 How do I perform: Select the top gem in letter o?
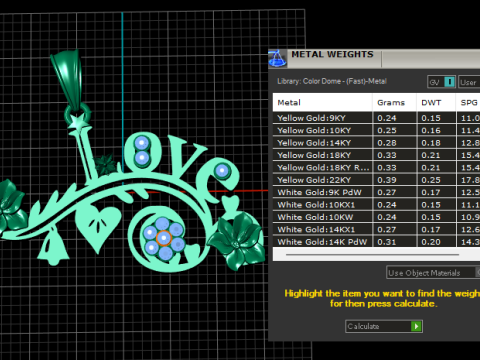pyautogui.click(x=142, y=143)
